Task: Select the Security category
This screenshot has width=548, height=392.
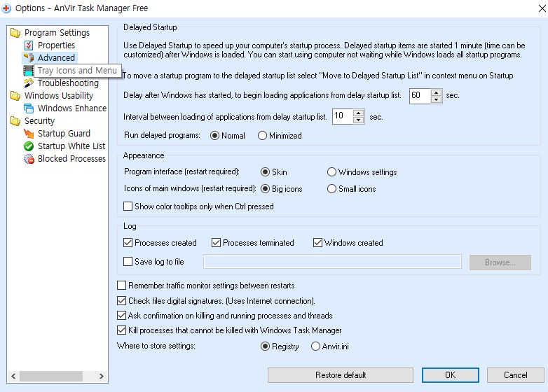Action: tap(39, 121)
